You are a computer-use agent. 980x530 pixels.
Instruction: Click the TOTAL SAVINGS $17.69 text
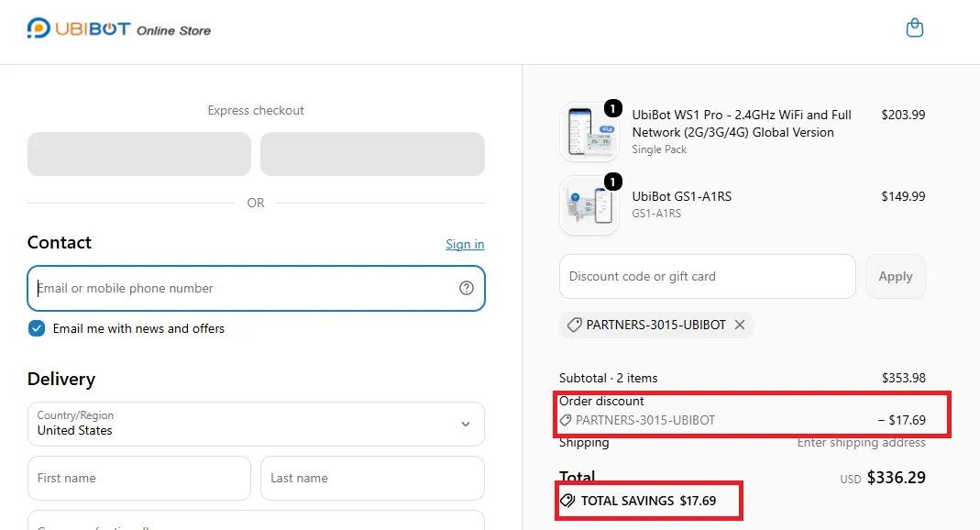(x=648, y=501)
